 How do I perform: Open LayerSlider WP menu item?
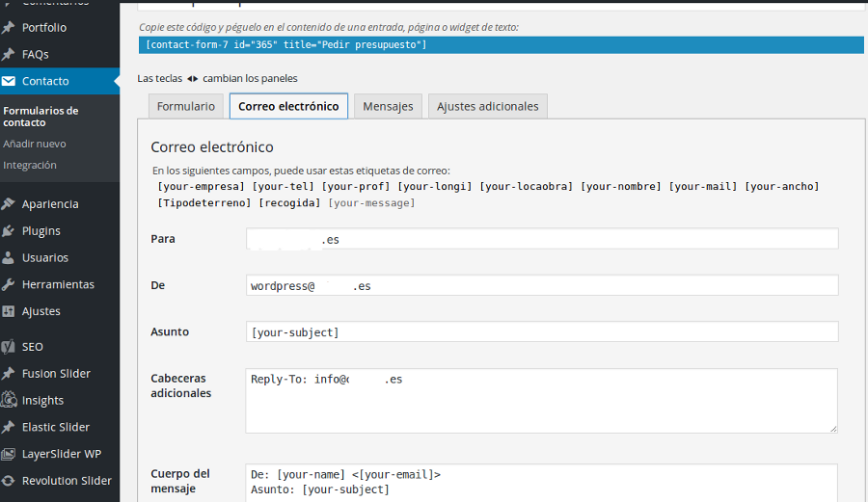pyautogui.click(x=62, y=454)
